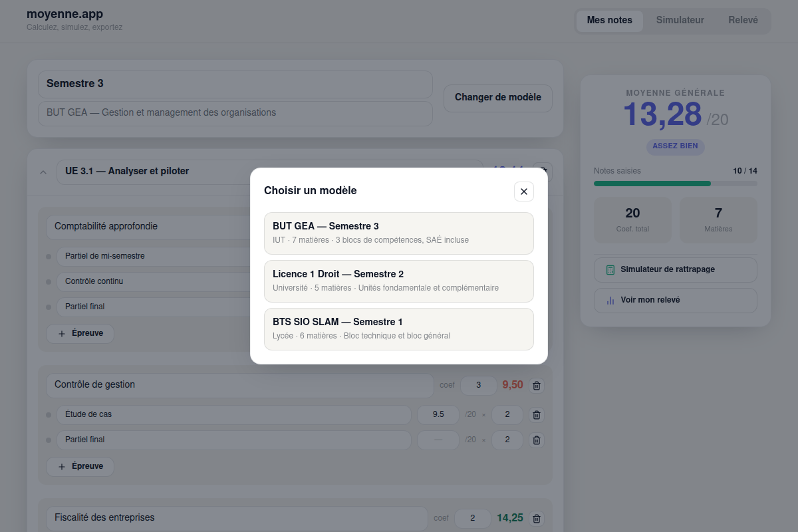
Task: Choose the Licence 1 Droit — Semestre 2 model
Action: click(x=399, y=281)
